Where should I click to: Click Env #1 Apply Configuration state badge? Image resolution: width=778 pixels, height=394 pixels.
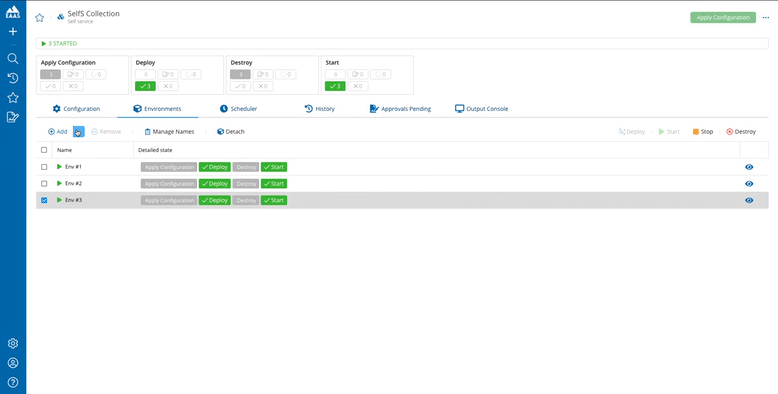coord(169,167)
